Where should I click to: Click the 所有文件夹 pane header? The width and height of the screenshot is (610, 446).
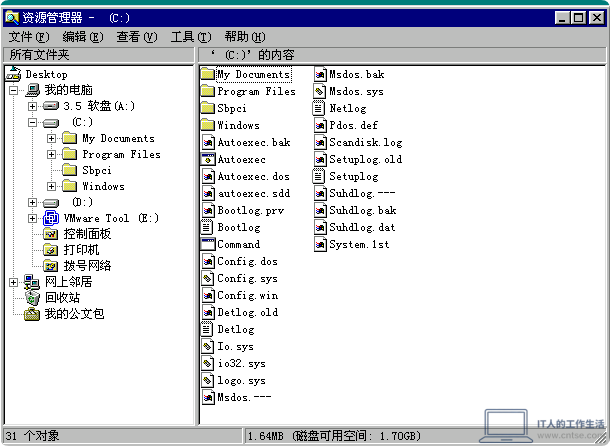[x=98, y=55]
